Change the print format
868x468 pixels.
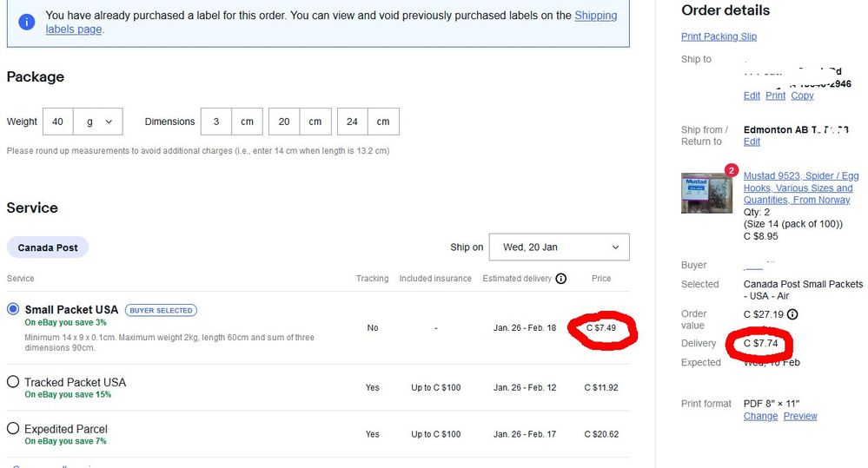click(760, 416)
